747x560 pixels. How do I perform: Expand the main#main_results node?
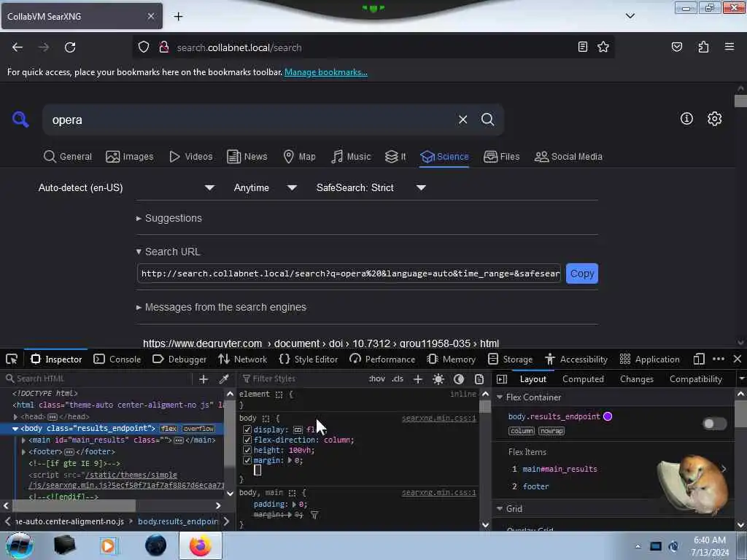click(23, 440)
